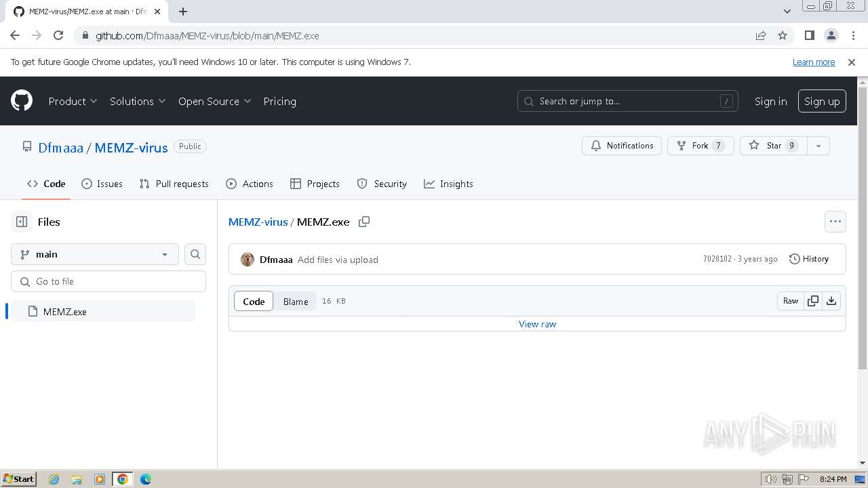Switch the main branch dropdown
Image resolution: width=868 pixels, height=488 pixels.
click(95, 254)
